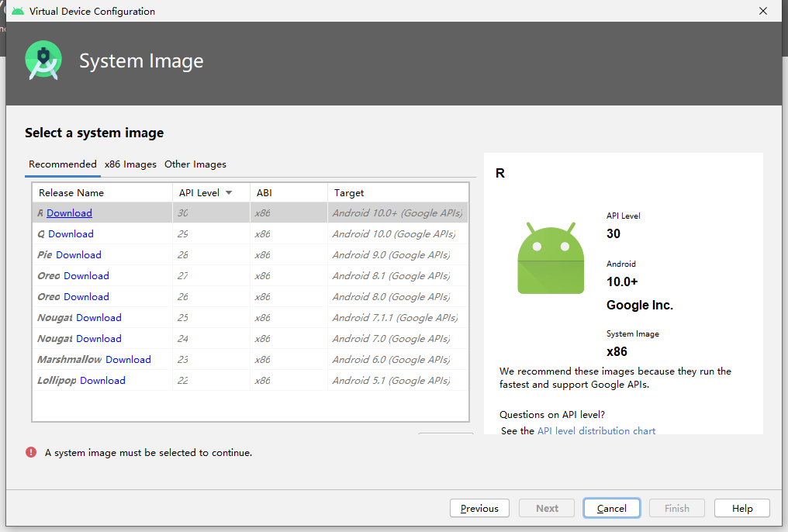Select the Android 8.1 (Google APIs) cell
Screen dimensions: 788x532
click(398, 276)
